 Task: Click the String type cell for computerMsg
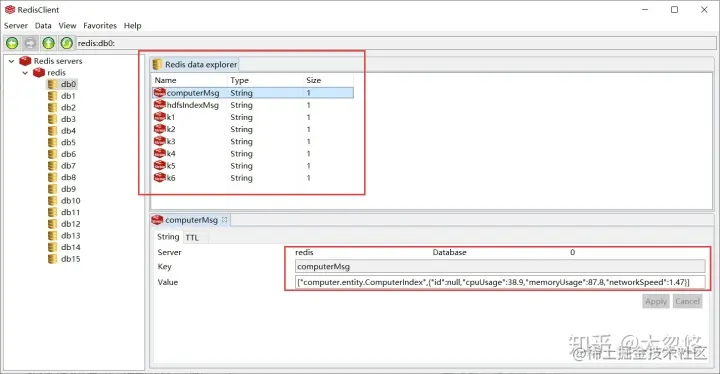242,93
